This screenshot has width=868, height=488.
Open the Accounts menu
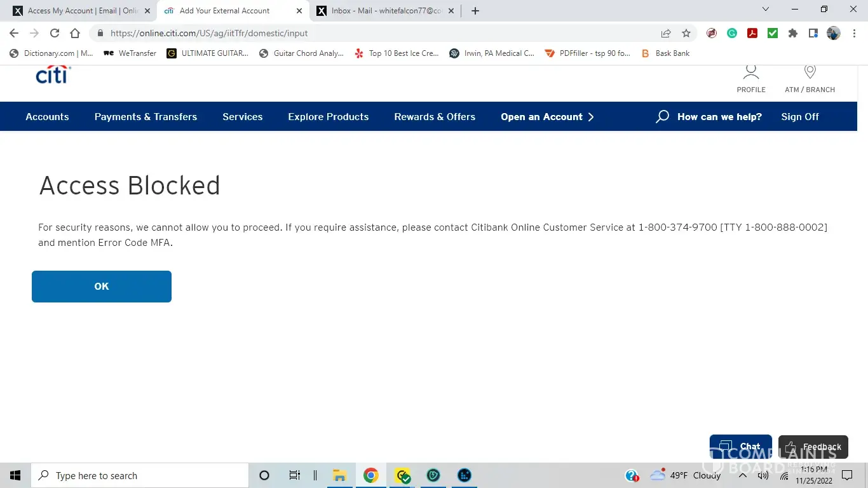47,117
